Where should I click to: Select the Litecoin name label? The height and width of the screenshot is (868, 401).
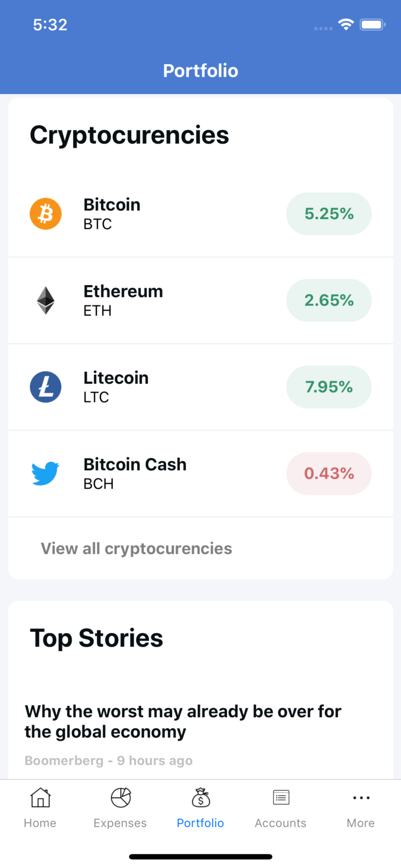(x=116, y=378)
